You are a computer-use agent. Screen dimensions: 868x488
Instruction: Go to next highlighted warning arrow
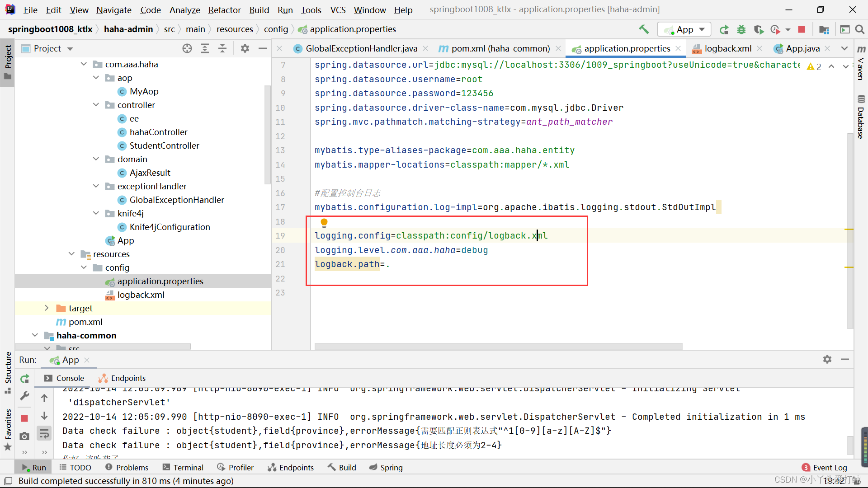pyautogui.click(x=845, y=66)
